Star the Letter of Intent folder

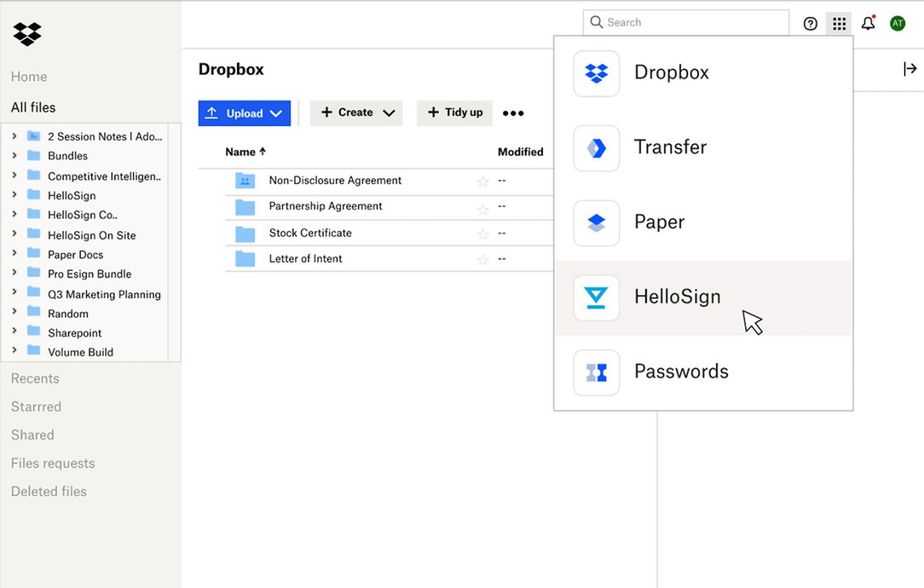click(x=483, y=258)
